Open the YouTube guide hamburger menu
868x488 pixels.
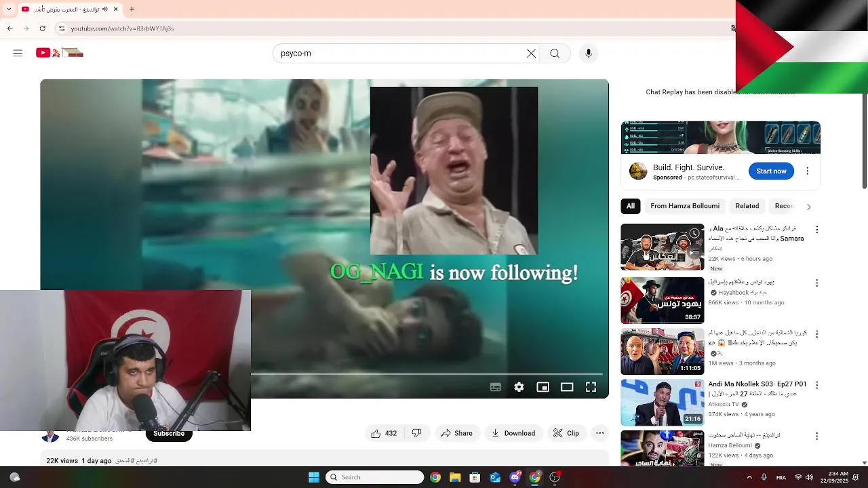18,53
